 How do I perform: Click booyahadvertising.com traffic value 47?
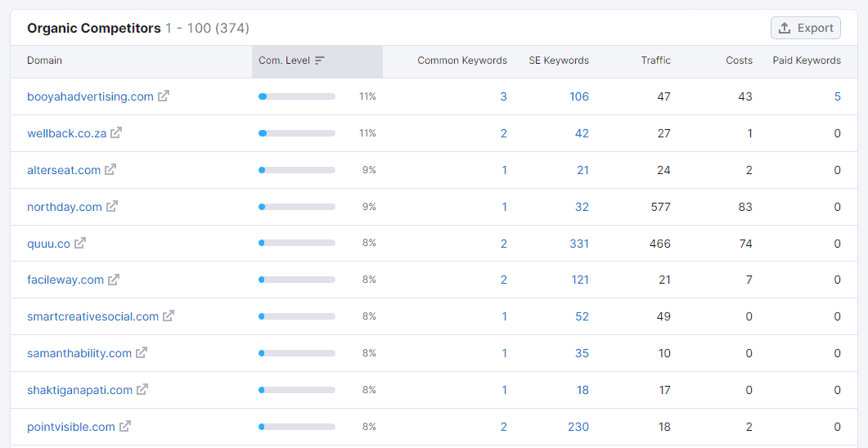(x=663, y=96)
